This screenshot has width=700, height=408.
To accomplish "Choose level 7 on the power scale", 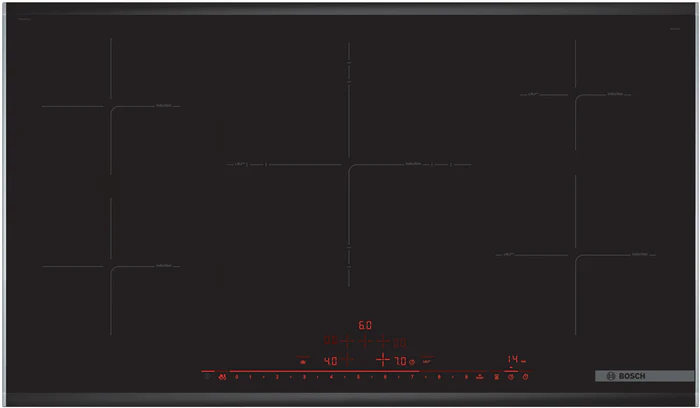I will pyautogui.click(x=412, y=377).
